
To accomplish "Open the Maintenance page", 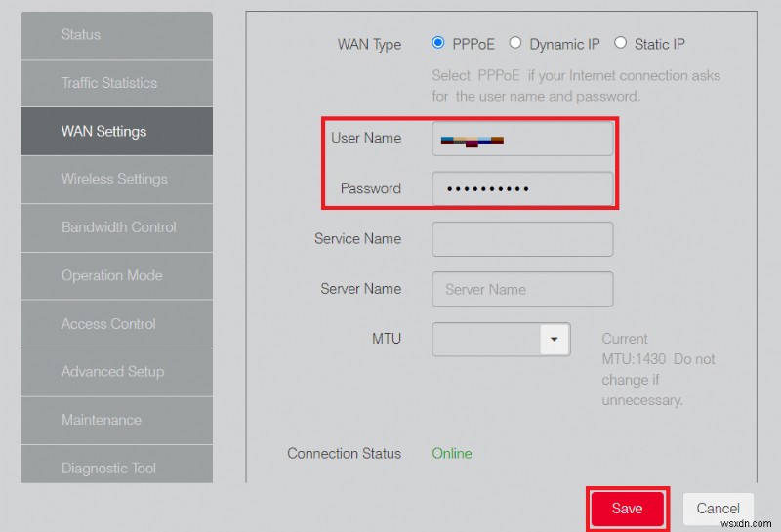I will point(116,420).
